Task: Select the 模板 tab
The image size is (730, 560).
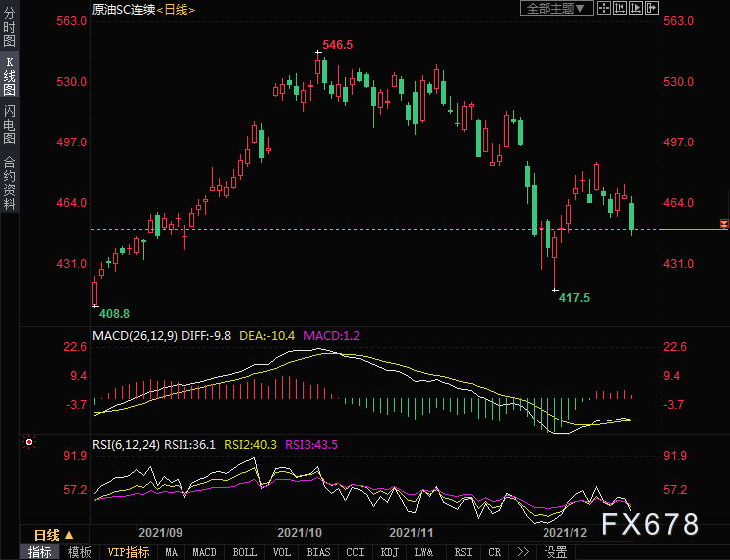Action: 79,552
